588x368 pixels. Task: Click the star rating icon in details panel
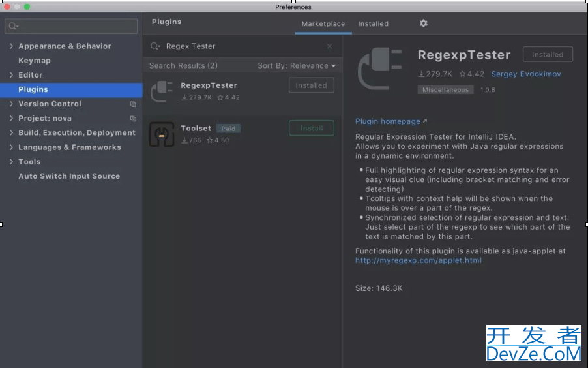tap(462, 74)
